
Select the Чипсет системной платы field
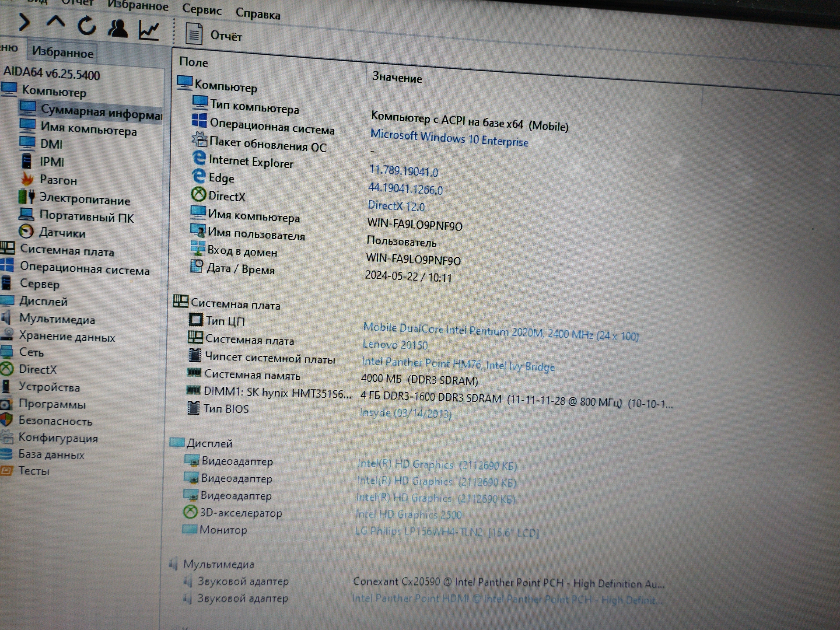pyautogui.click(x=262, y=357)
